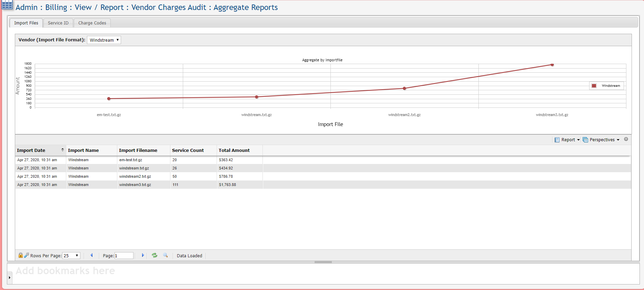Select windstream3.txt.gz filename cell
The image size is (644, 290).
(143, 185)
